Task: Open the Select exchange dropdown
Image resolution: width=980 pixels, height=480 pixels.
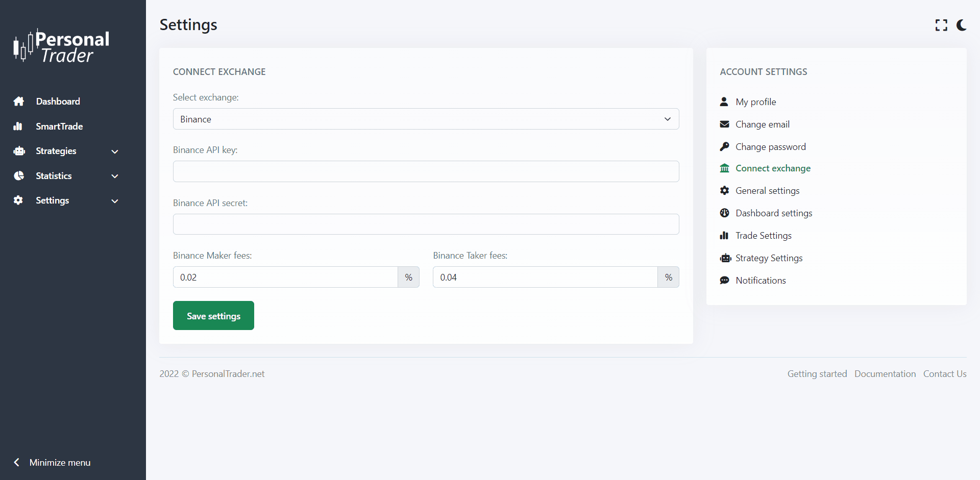Action: 426,119
